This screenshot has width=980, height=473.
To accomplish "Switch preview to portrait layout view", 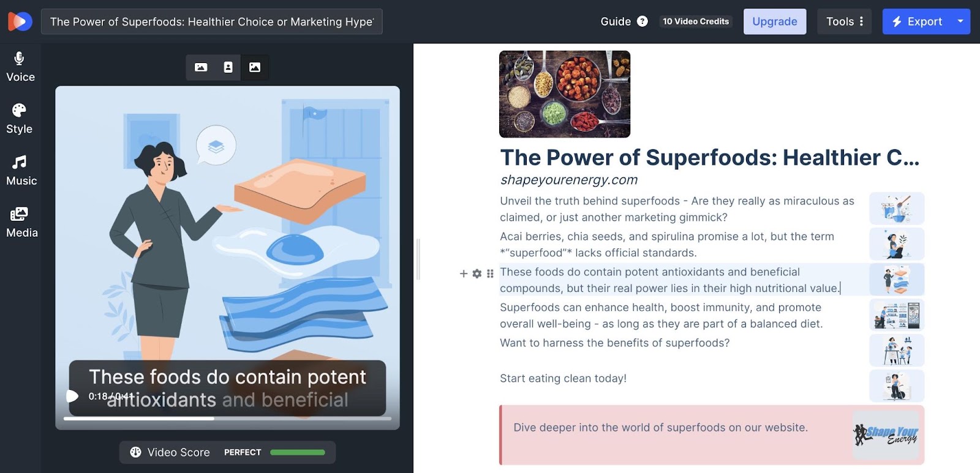I will (228, 67).
